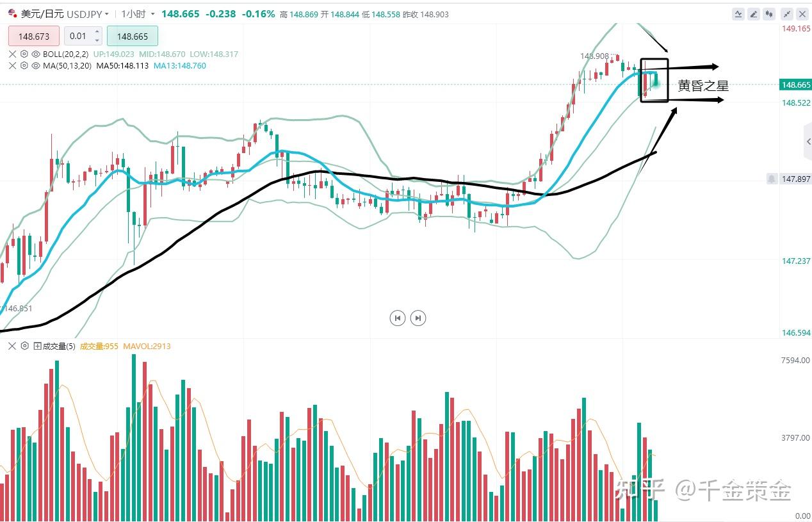This screenshot has width=812, height=522.
Task: Toggle the volume panel expand box
Action: click(x=37, y=346)
